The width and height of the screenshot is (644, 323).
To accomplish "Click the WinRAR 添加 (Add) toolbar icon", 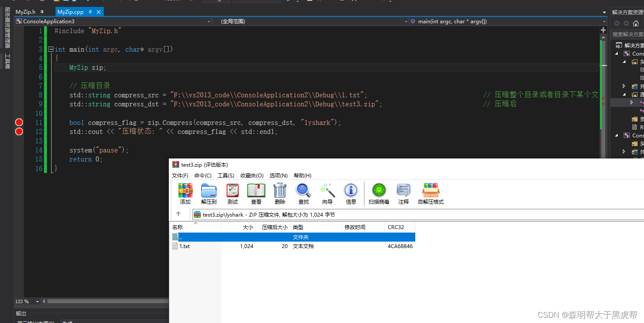I will [x=185, y=190].
